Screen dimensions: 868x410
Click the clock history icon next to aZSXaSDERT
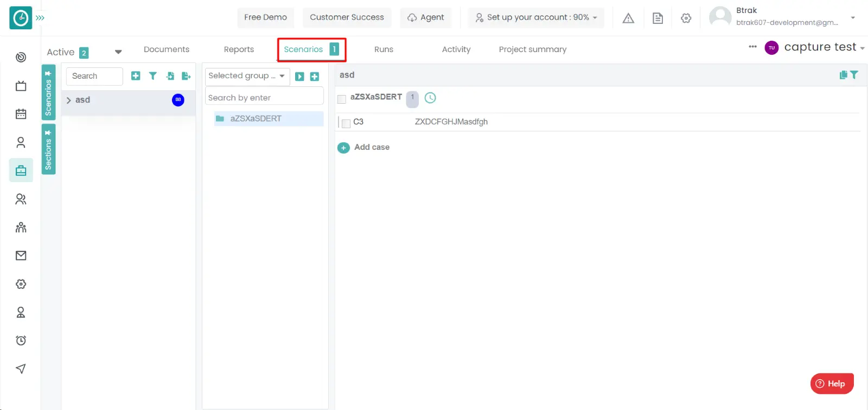(430, 98)
